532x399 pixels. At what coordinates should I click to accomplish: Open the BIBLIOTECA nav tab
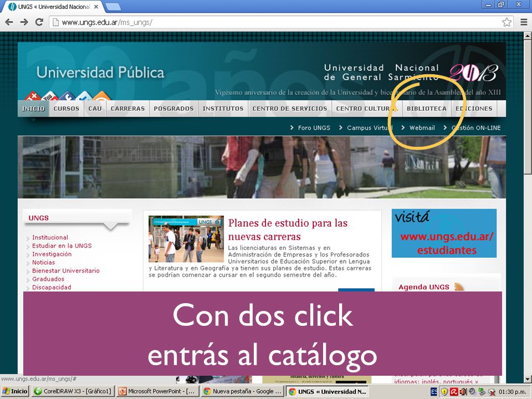point(427,109)
